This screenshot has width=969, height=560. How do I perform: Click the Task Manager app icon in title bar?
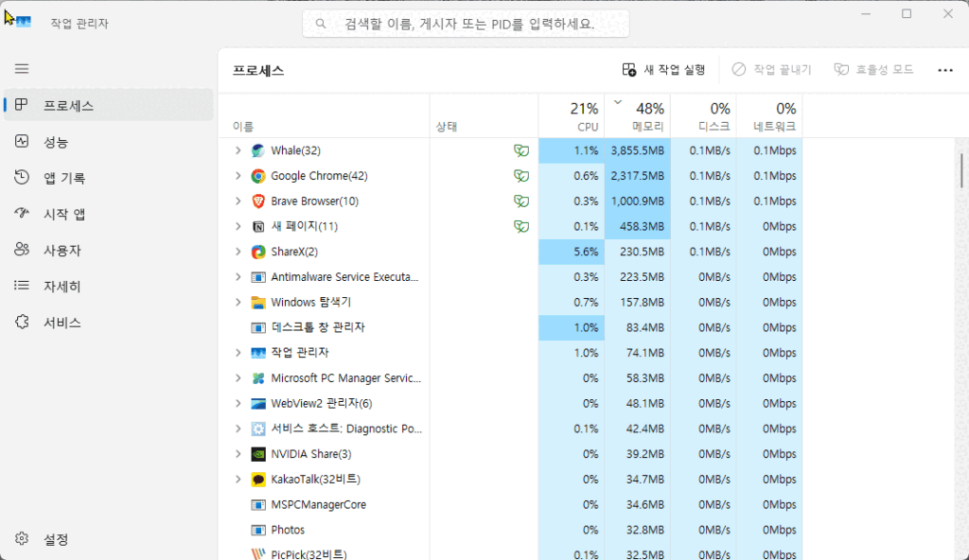[x=23, y=23]
